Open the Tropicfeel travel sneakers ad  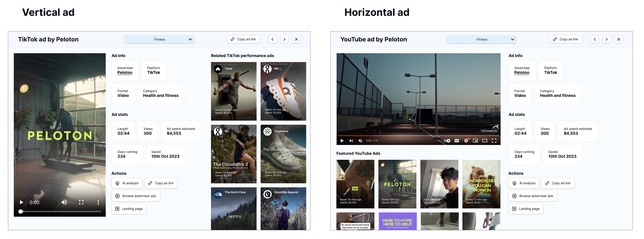click(283, 154)
